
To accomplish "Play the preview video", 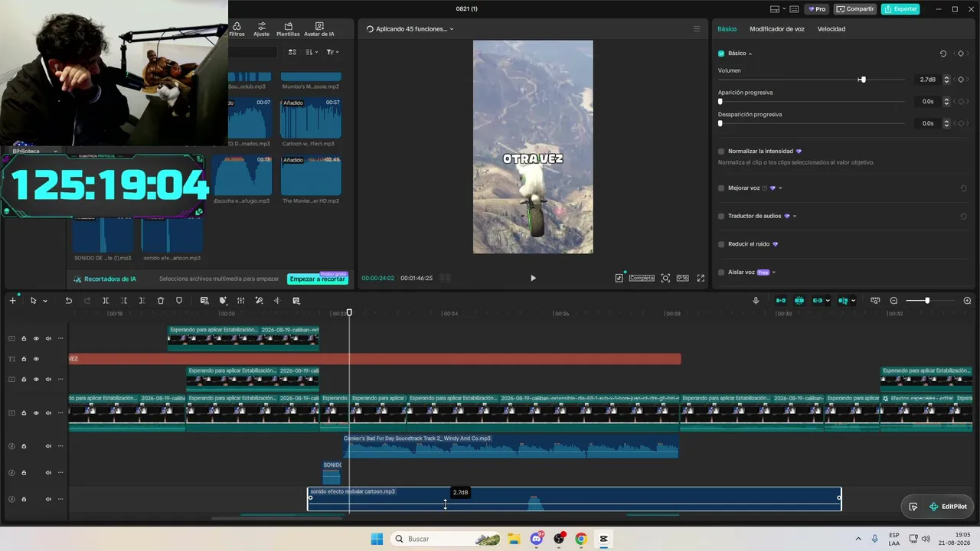I will click(x=533, y=278).
